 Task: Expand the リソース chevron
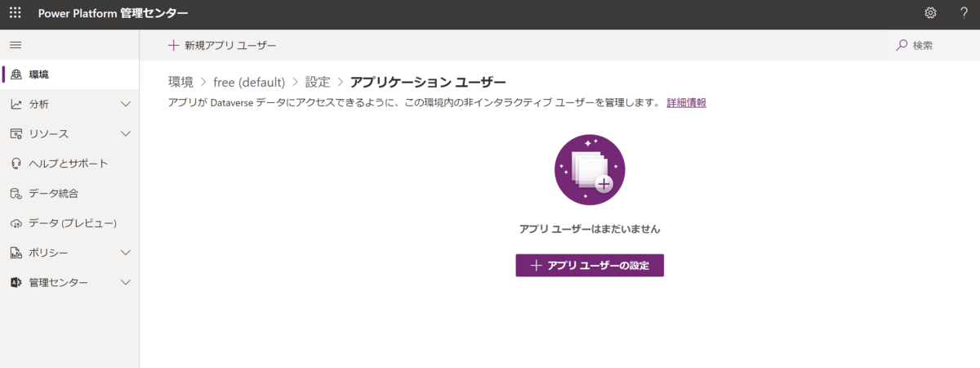(126, 133)
